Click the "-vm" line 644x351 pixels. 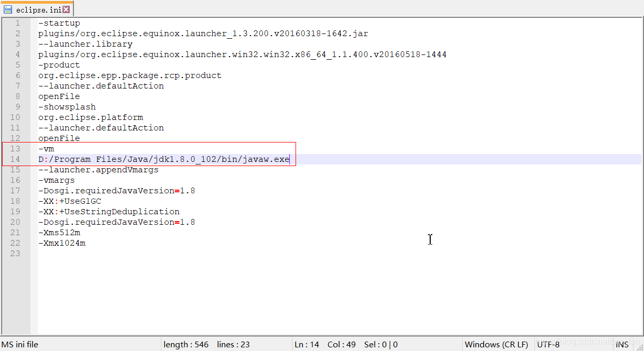46,149
